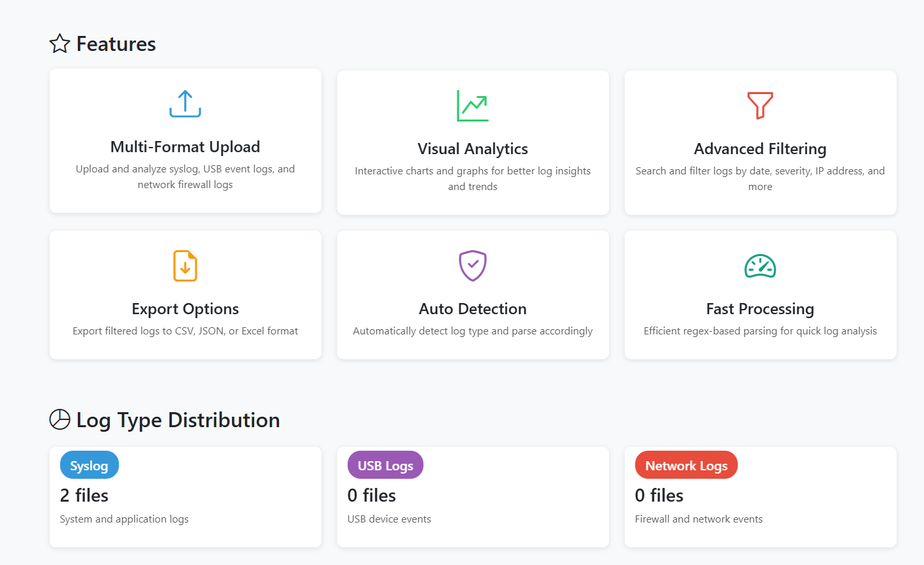
Task: Click the teal speedometer icon for Fast Processing
Action: [x=760, y=266]
